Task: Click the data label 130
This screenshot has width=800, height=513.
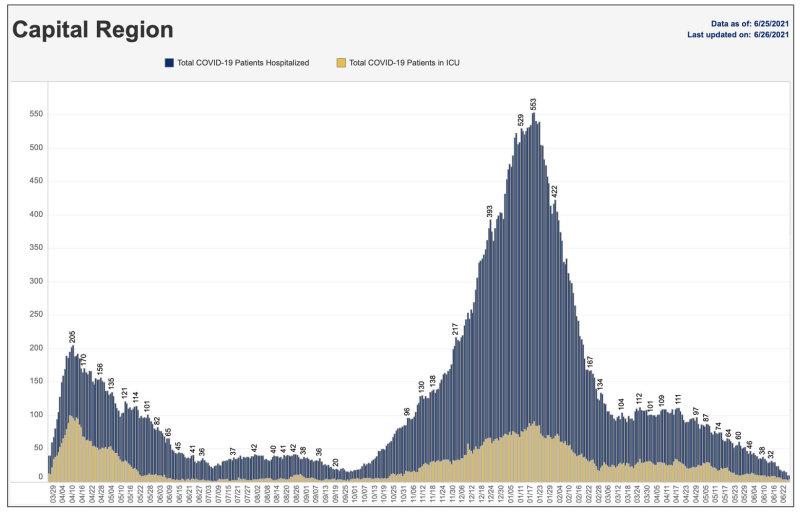Action: [x=421, y=386]
